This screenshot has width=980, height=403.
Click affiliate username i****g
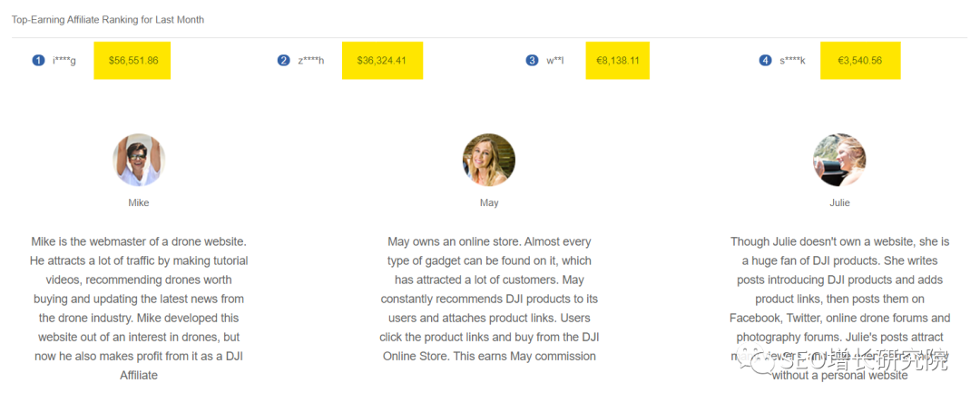pos(64,61)
